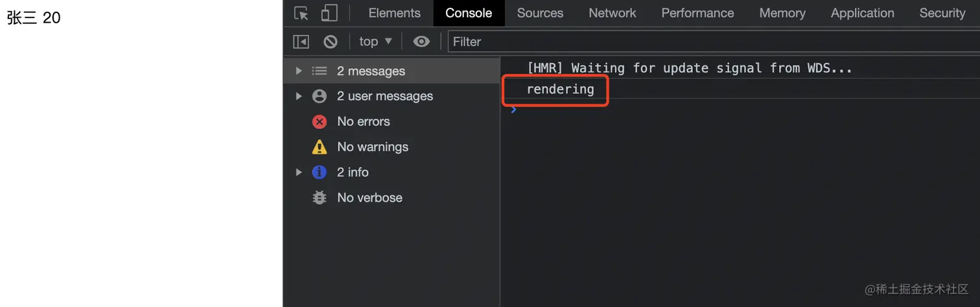Switch to the Elements tab
The height and width of the screenshot is (307, 980).
pyautogui.click(x=394, y=13)
